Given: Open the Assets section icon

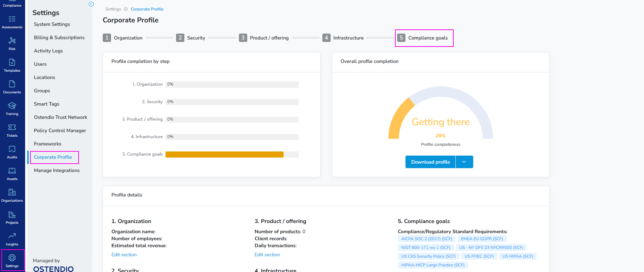Looking at the screenshot, I should (x=12, y=171).
